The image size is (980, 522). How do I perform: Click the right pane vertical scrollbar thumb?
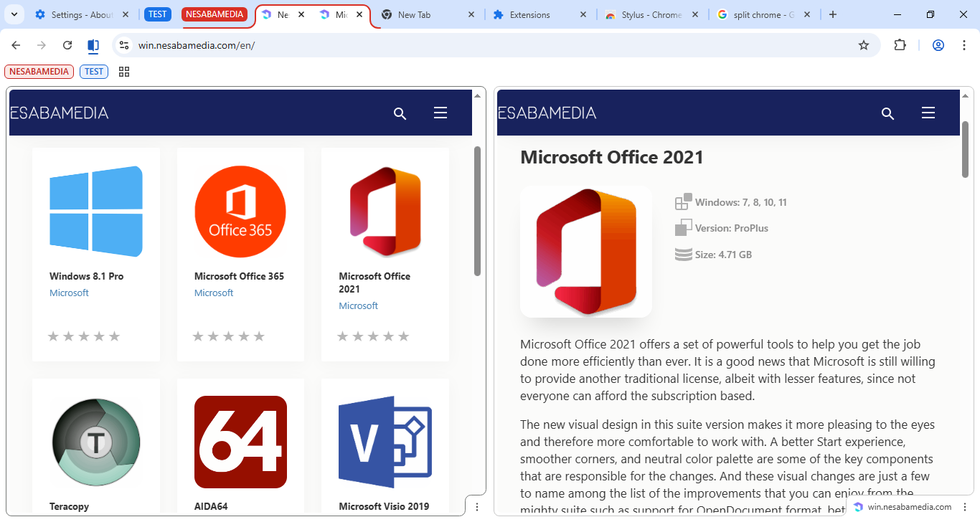click(965, 149)
